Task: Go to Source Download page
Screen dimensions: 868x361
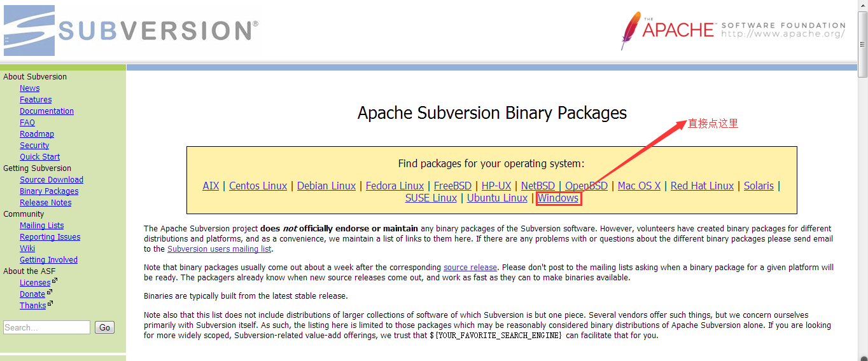Action: (x=52, y=180)
